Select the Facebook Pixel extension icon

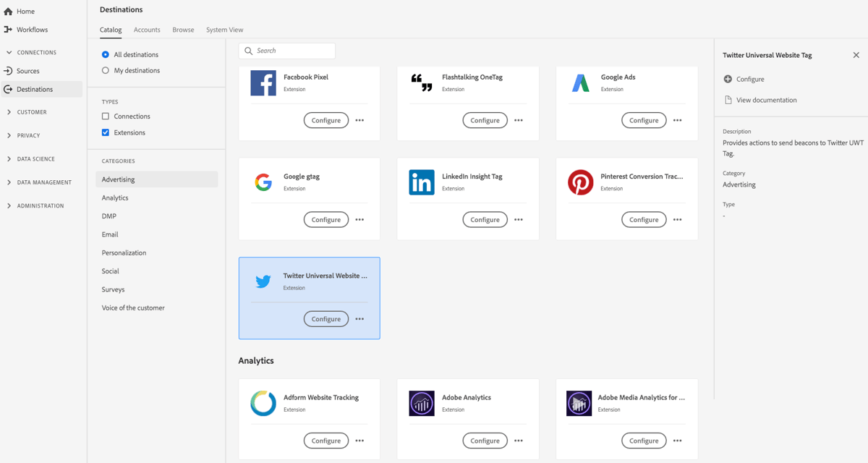[263, 82]
